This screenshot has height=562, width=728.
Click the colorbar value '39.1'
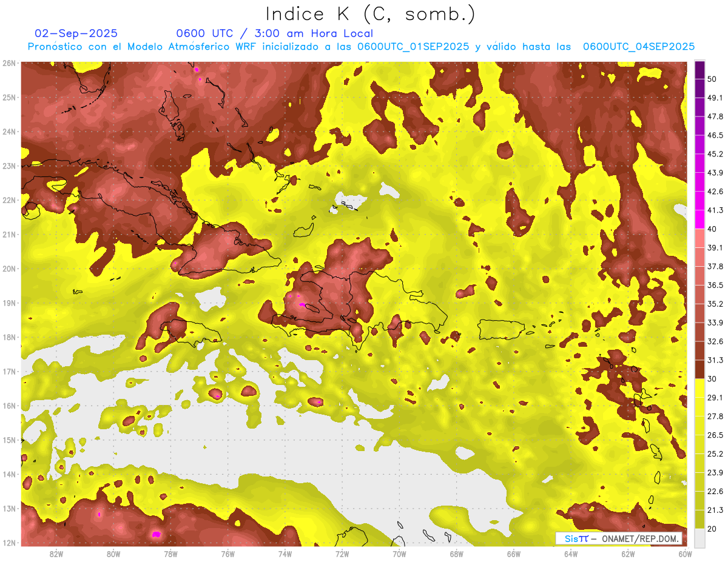tap(715, 247)
